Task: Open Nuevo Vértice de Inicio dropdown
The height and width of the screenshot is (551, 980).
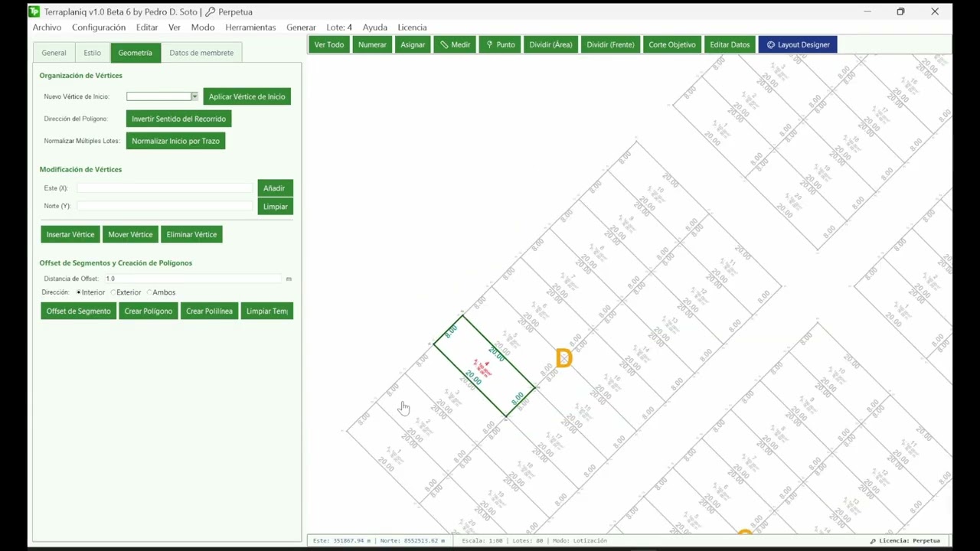Action: coord(194,96)
